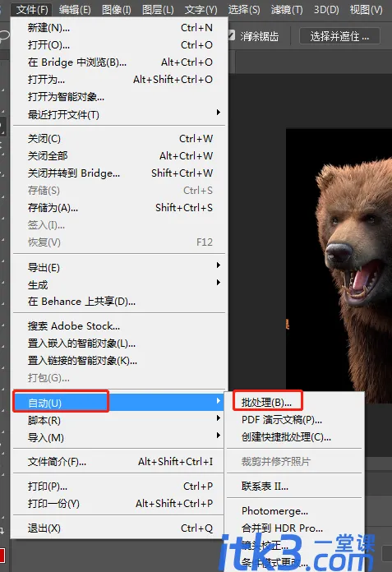Viewport: 392px width, 572px height.
Task: Open the 图层(L) menu
Action: pyautogui.click(x=158, y=9)
